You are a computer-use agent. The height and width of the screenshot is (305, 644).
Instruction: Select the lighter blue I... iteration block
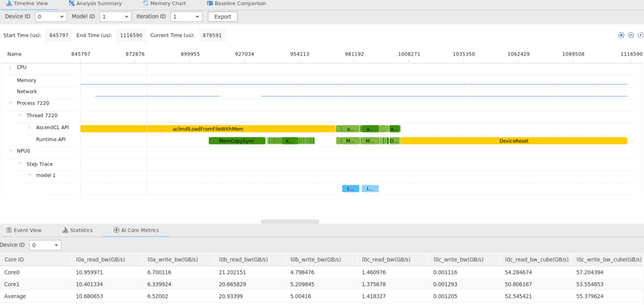(x=370, y=189)
